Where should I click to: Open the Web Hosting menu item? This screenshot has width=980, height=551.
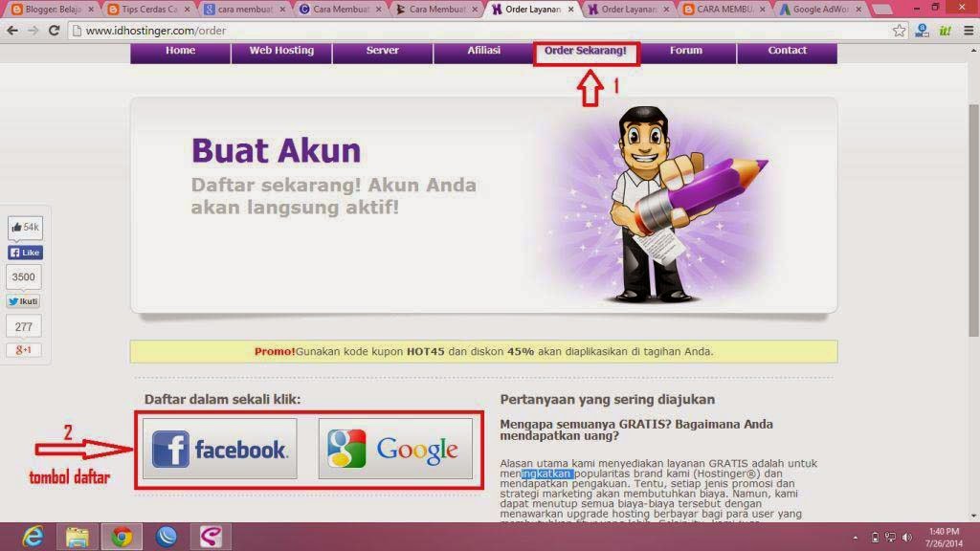pos(281,51)
